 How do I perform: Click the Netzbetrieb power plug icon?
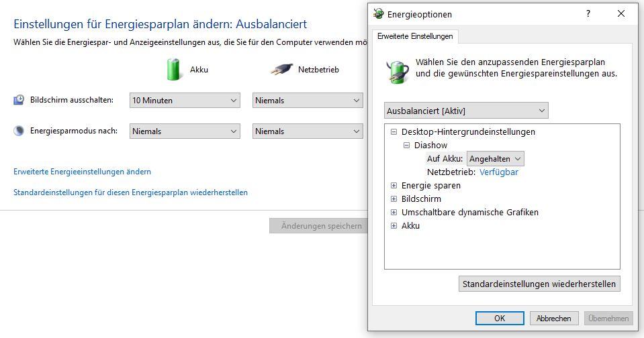(x=281, y=69)
